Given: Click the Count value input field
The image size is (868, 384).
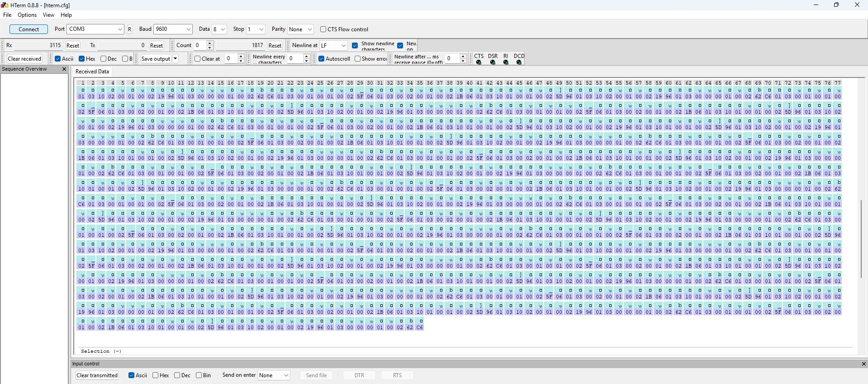Looking at the screenshot, I should click(199, 46).
